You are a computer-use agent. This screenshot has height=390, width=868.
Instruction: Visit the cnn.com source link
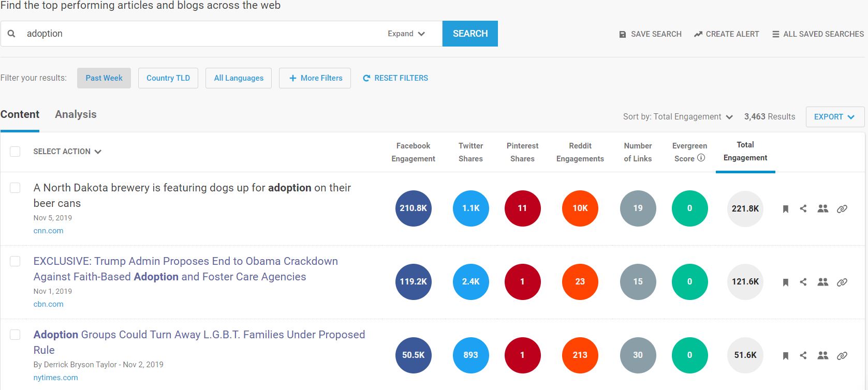click(48, 231)
